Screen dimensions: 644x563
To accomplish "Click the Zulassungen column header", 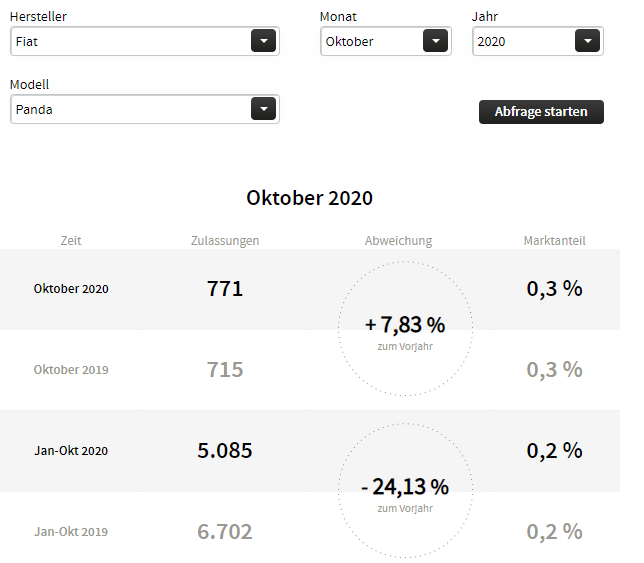I will pyautogui.click(x=225, y=240).
